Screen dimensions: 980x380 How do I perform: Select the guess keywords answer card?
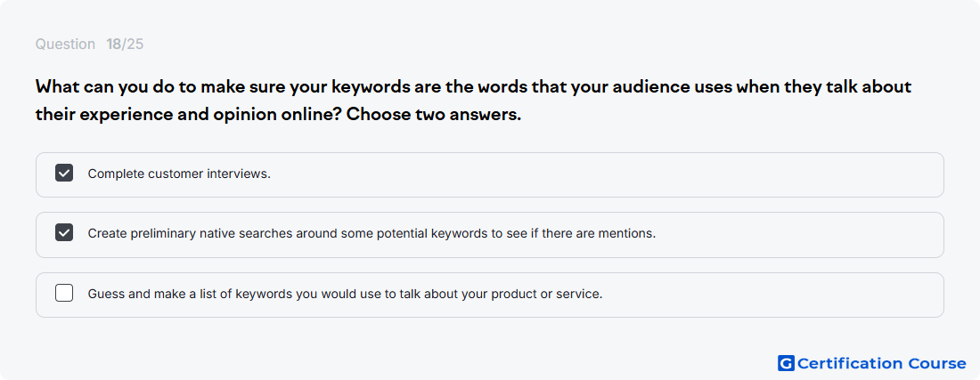[489, 295]
